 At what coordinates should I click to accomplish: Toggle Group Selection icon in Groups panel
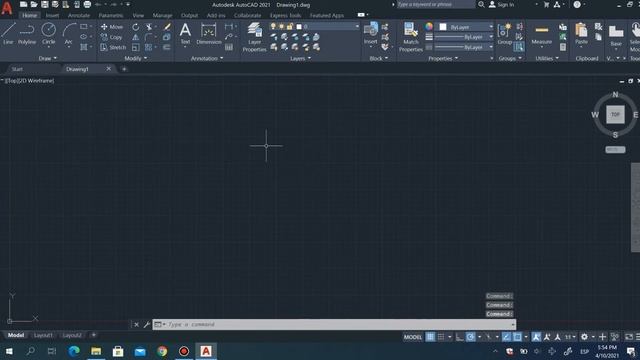pos(519,47)
